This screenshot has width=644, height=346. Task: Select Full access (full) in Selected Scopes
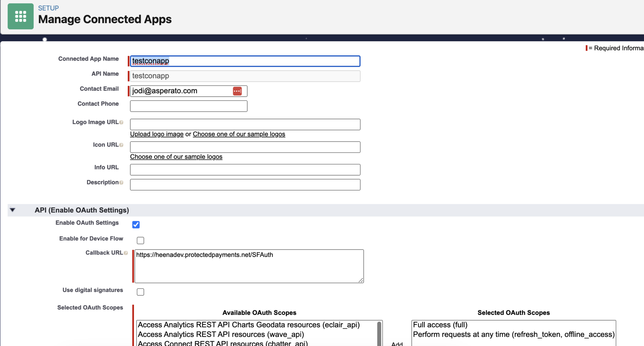[x=440, y=325]
